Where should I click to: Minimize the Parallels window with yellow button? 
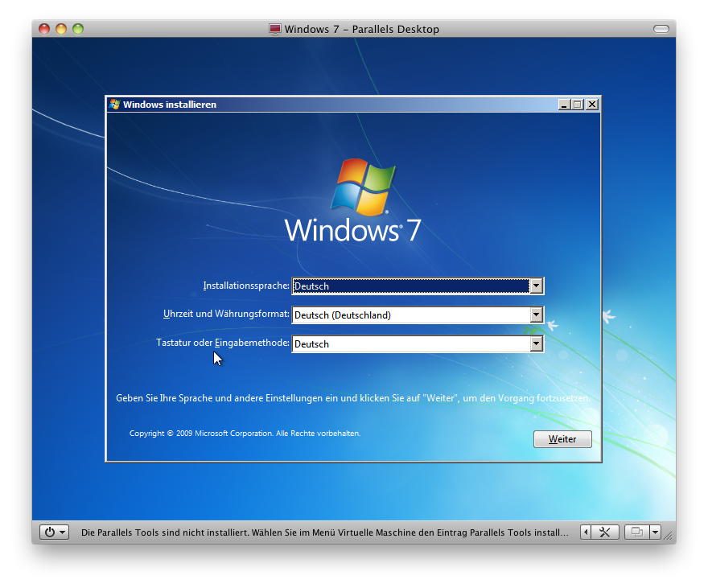point(61,29)
